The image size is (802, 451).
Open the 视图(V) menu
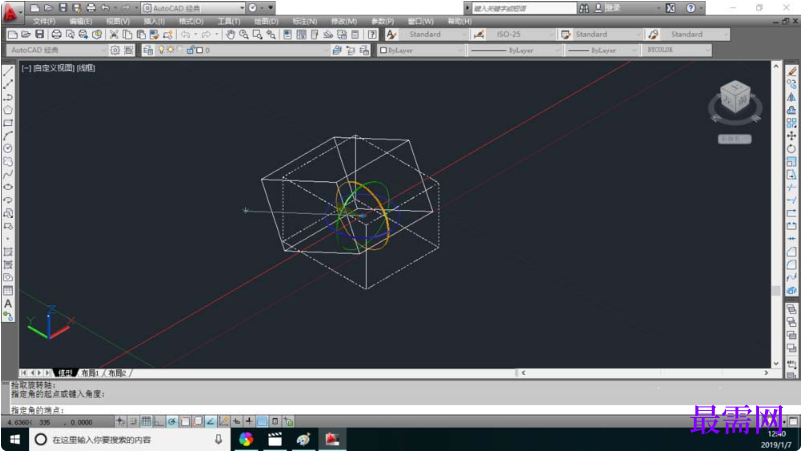click(118, 21)
